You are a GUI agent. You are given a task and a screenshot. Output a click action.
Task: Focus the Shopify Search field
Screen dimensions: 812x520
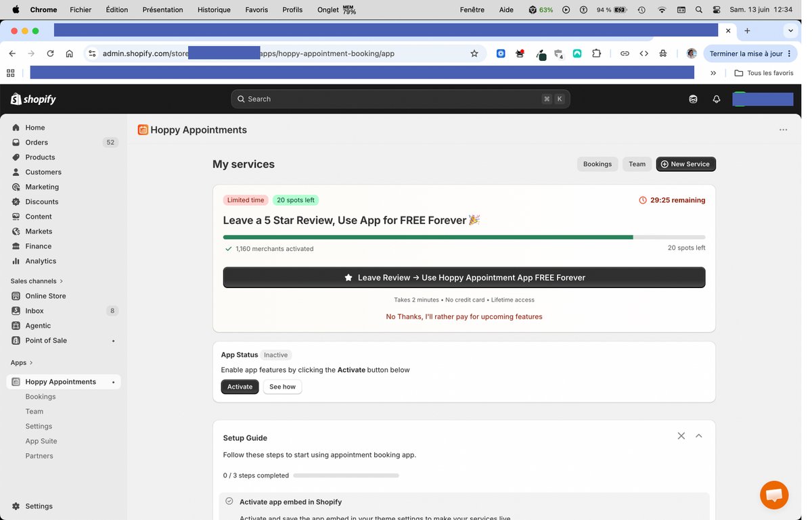[x=401, y=99]
